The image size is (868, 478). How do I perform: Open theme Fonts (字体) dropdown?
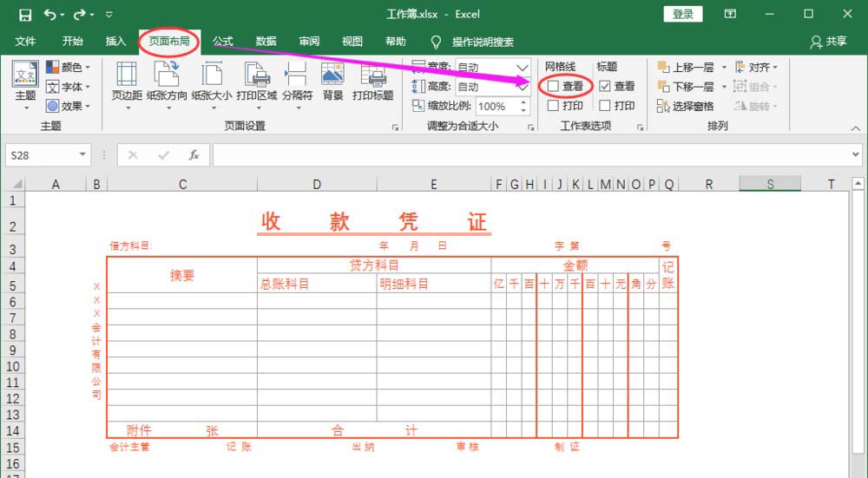pos(68,87)
